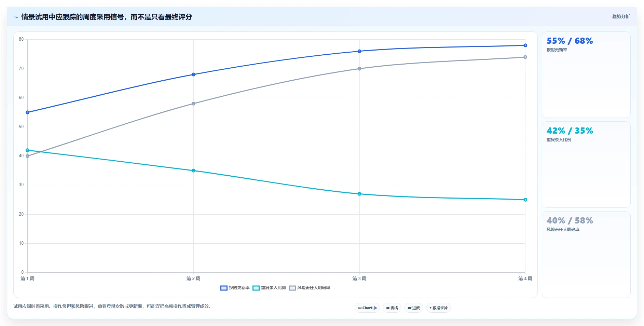Click the footnote text starting 试用应同时看采用

pyautogui.click(x=113, y=306)
